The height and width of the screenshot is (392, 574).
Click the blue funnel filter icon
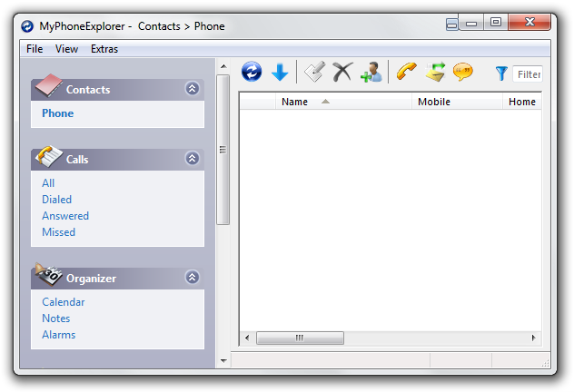(501, 73)
